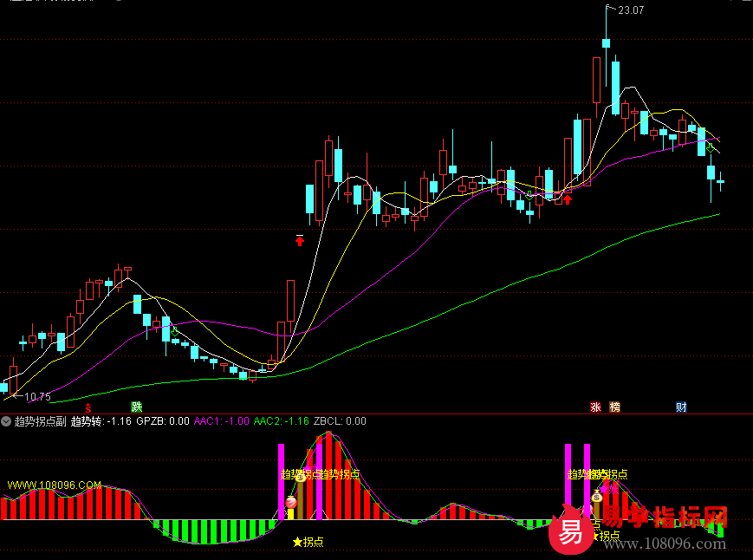Click the red buy arrow with bar above it
Screen dimensions: 753x560
[x=300, y=240]
